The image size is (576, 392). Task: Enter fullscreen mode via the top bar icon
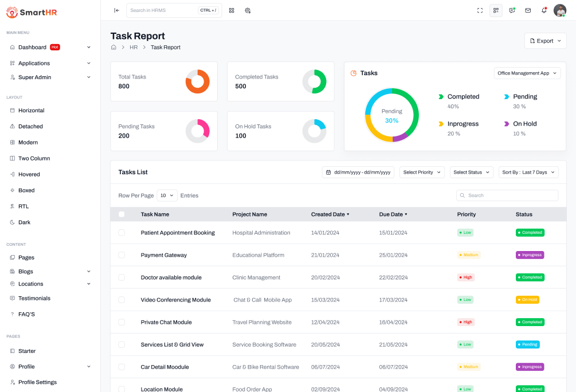coord(480,10)
